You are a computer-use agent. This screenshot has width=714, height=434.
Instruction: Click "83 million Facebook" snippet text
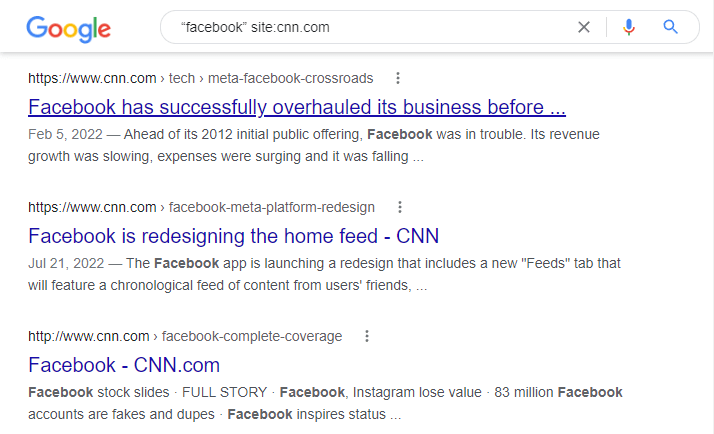pyautogui.click(x=558, y=392)
